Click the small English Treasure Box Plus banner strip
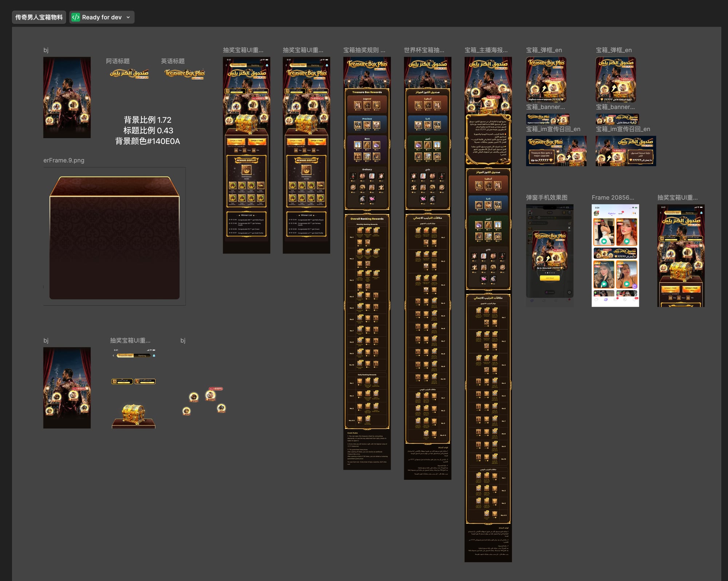 (547, 119)
